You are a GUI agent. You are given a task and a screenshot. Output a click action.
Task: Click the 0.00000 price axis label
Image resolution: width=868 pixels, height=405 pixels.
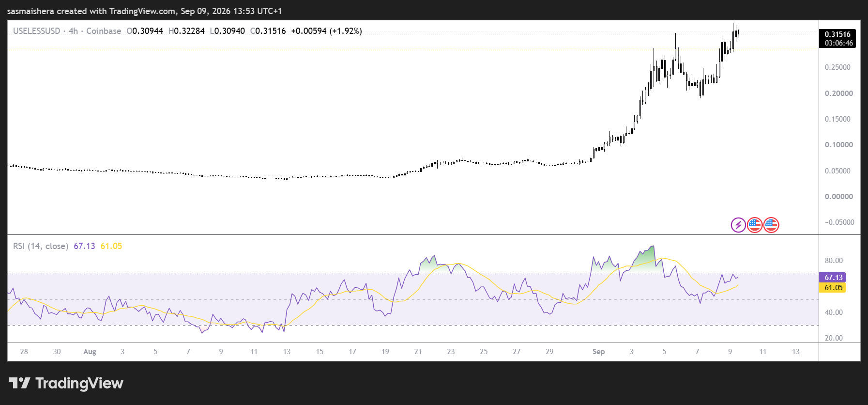839,197
